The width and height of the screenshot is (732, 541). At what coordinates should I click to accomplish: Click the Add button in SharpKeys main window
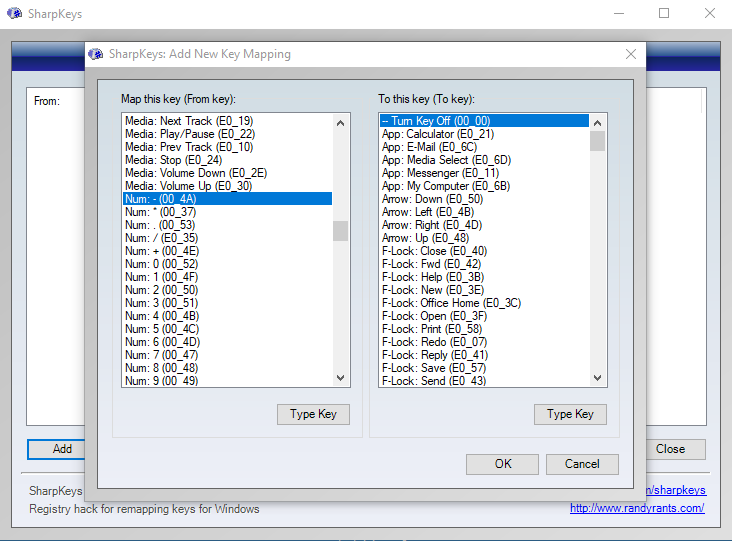(56, 449)
